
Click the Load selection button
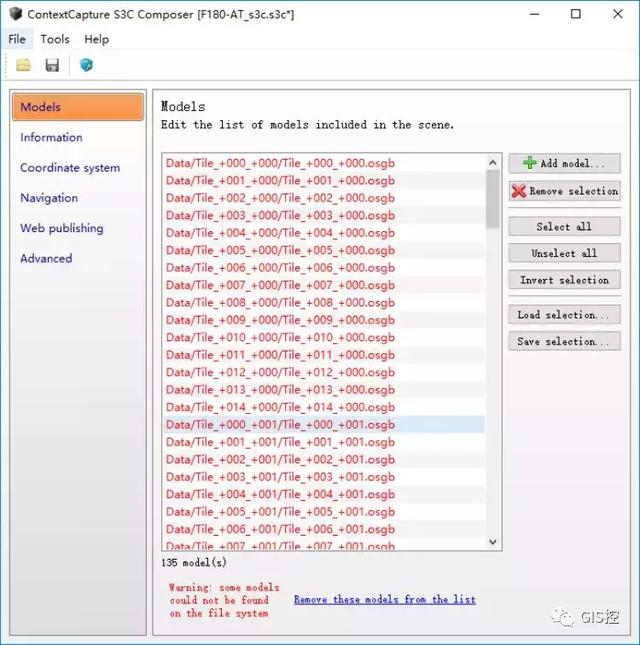564,315
